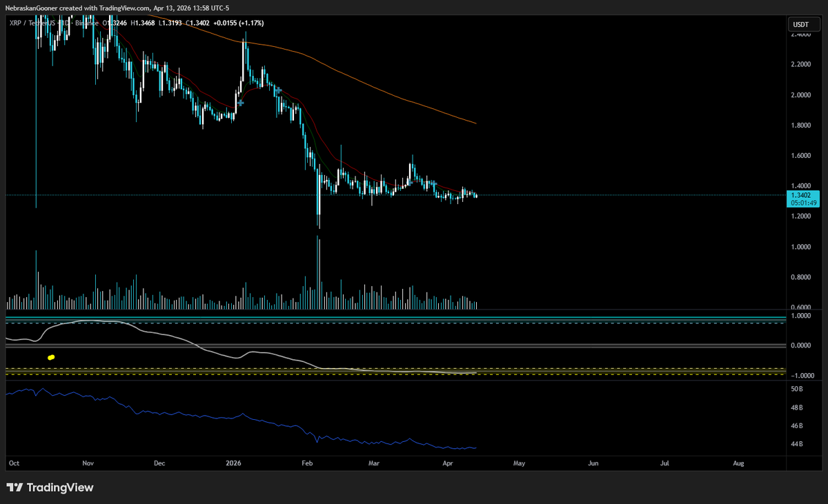Click the 48 B axis label

[797, 407]
